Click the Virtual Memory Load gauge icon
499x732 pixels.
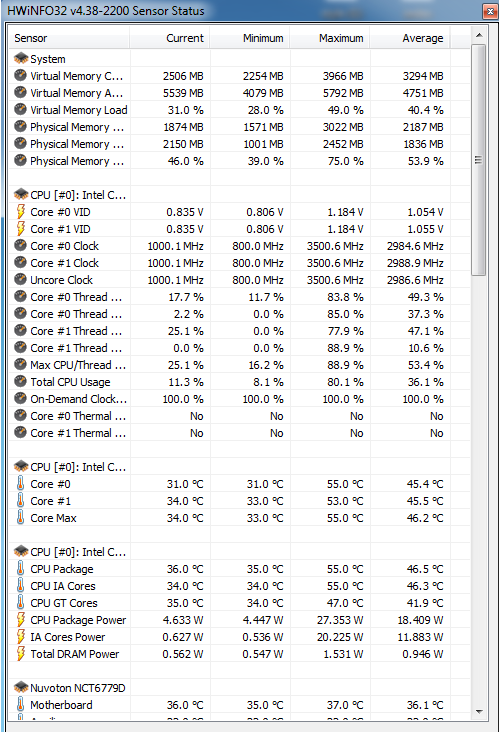[20, 109]
